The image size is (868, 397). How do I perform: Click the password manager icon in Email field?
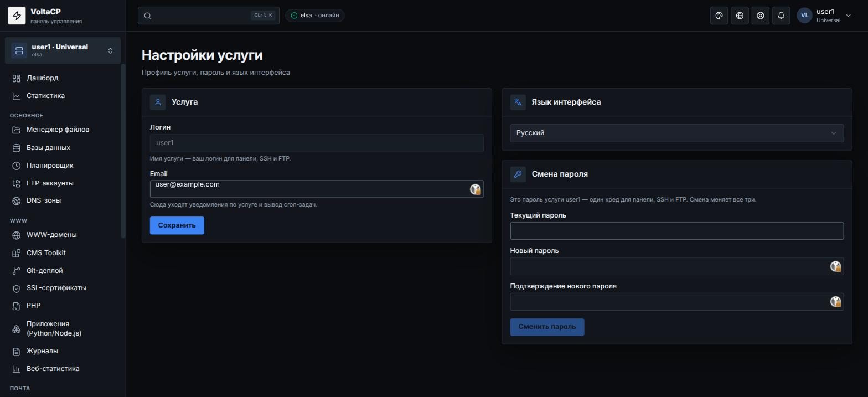(x=476, y=189)
